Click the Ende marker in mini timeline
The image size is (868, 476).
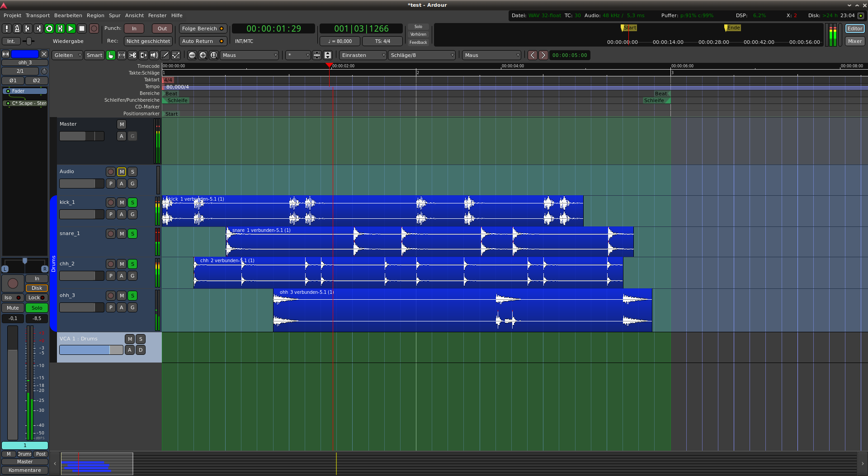coord(733,28)
